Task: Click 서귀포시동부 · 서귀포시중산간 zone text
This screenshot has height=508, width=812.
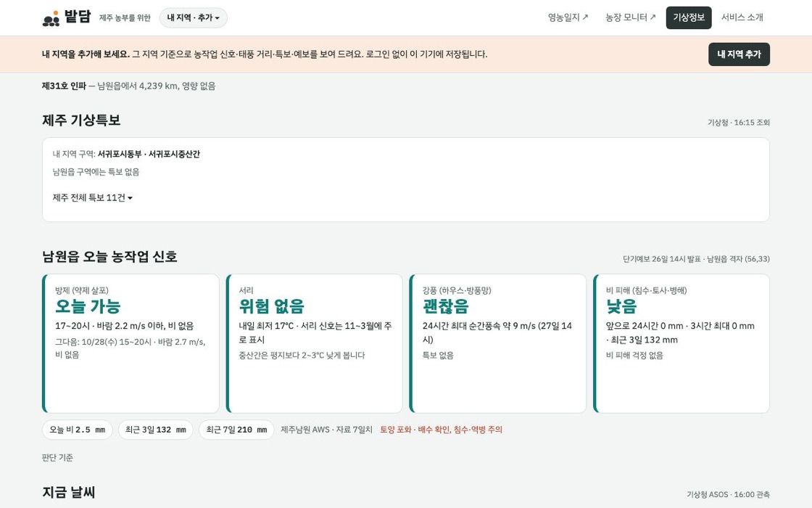Action: point(149,154)
